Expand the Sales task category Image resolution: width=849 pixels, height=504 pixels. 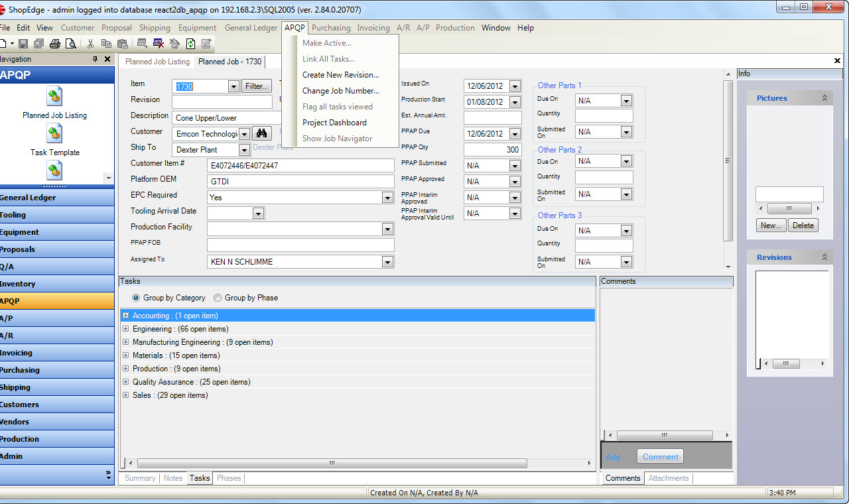(x=126, y=395)
